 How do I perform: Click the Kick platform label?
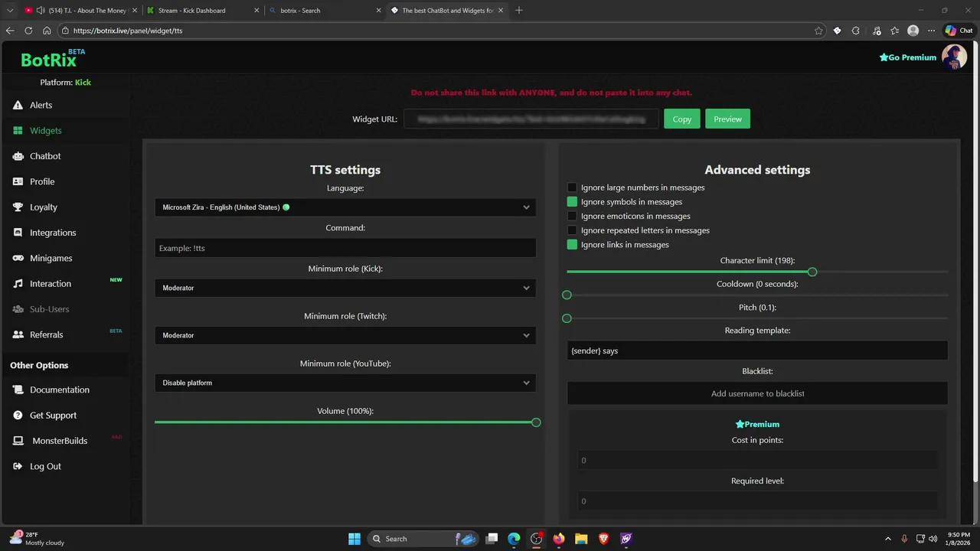pos(83,83)
